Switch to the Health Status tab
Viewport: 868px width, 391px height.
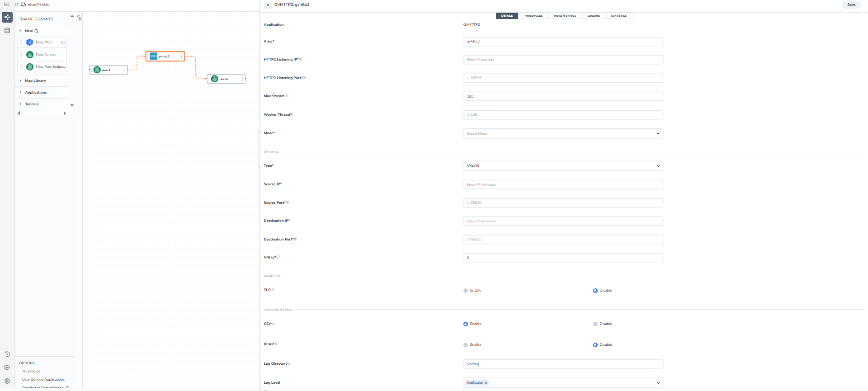[x=565, y=16]
